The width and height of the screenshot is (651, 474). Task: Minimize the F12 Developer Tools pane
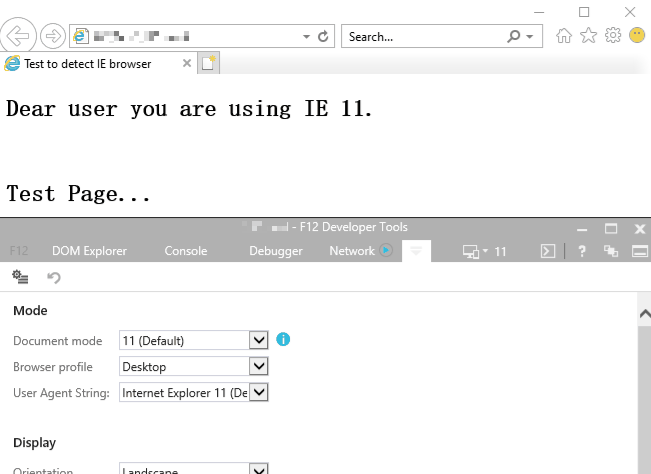[582, 229]
